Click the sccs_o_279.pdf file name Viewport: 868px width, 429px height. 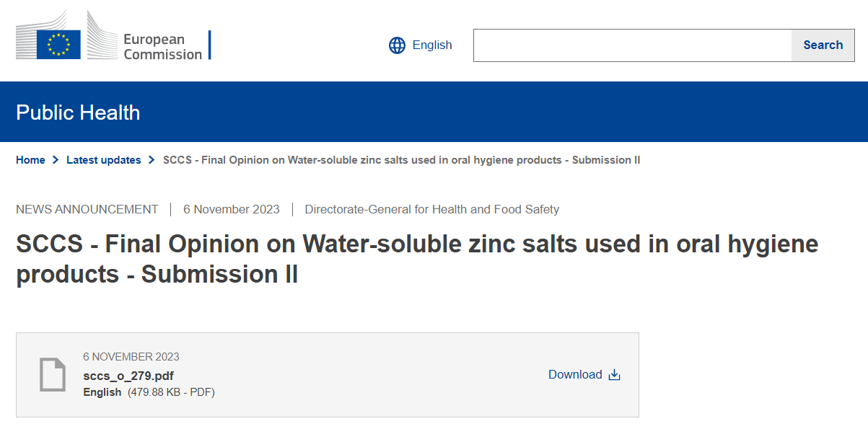(128, 376)
